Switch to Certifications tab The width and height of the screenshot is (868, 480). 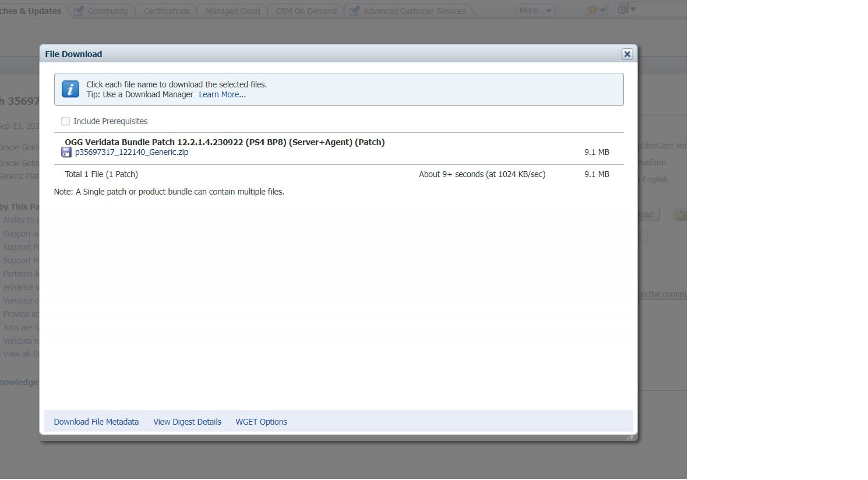click(x=167, y=11)
